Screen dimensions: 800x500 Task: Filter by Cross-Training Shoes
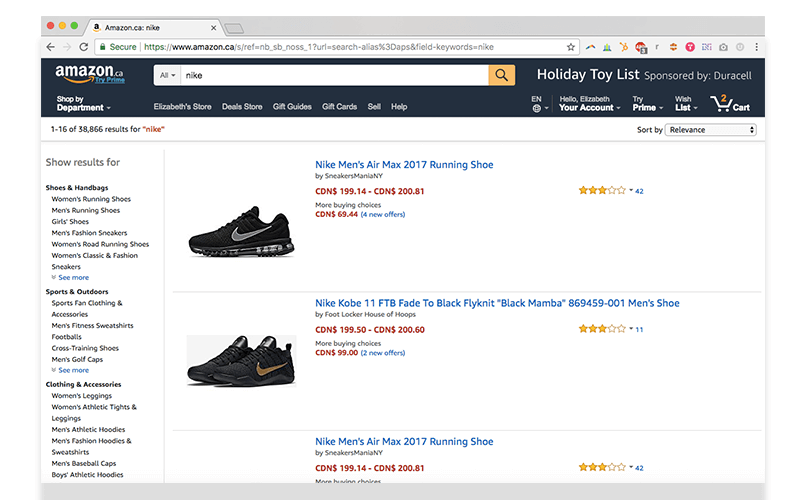pyautogui.click(x=85, y=348)
